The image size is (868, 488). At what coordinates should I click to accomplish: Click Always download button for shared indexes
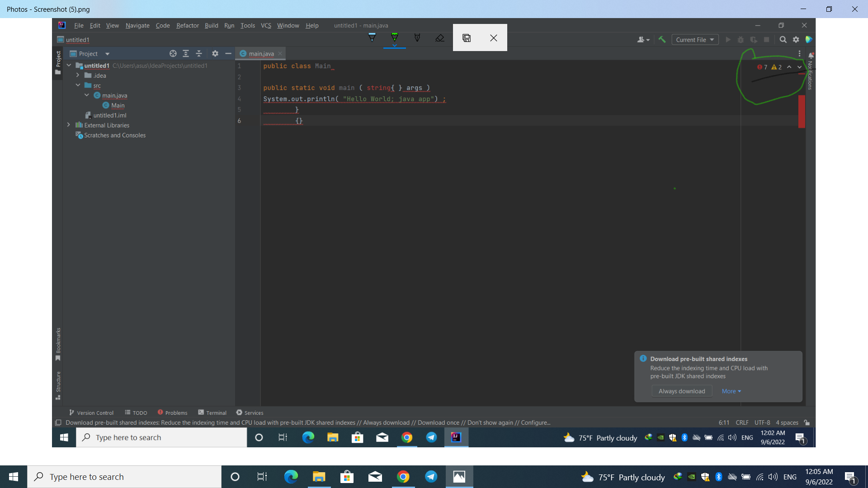click(x=681, y=390)
